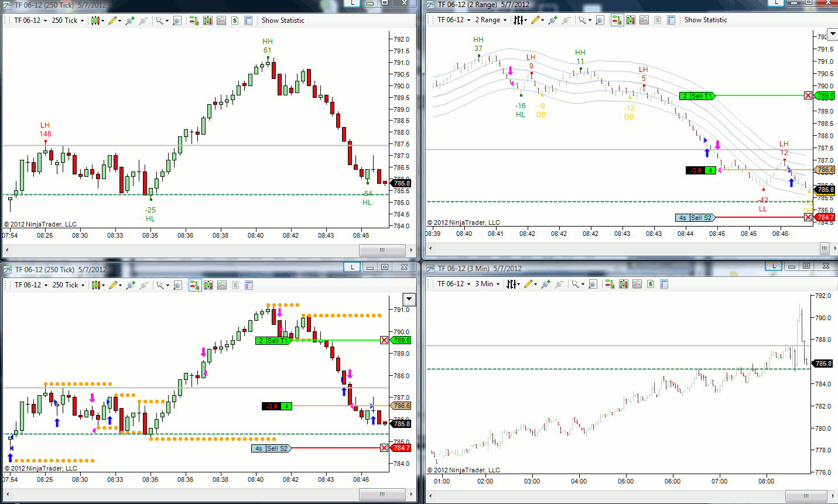Image resolution: width=838 pixels, height=504 pixels.
Task: Click horizontal scrollbar thumb in lower 250 Tick chart
Action: 382,495
